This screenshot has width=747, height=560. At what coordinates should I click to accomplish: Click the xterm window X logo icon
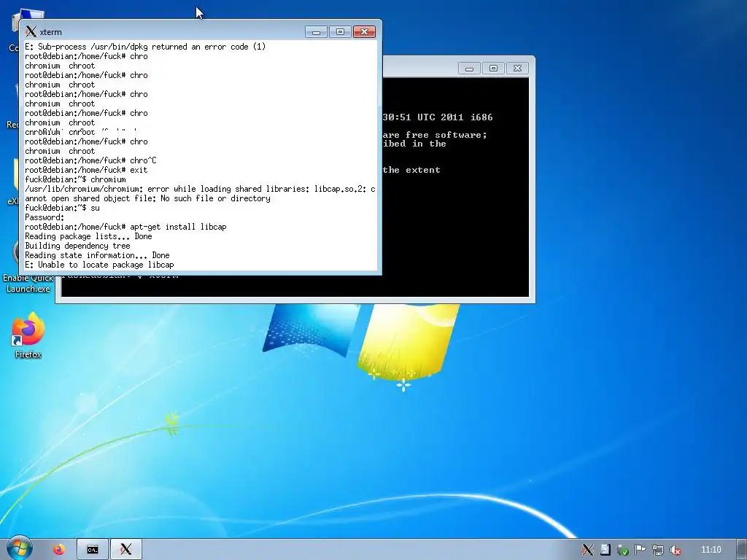coord(31,31)
